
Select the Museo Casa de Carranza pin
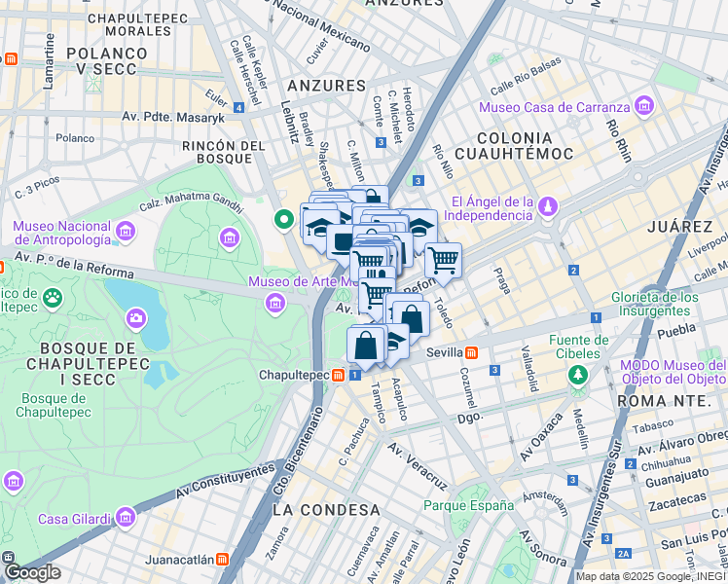[x=644, y=106]
